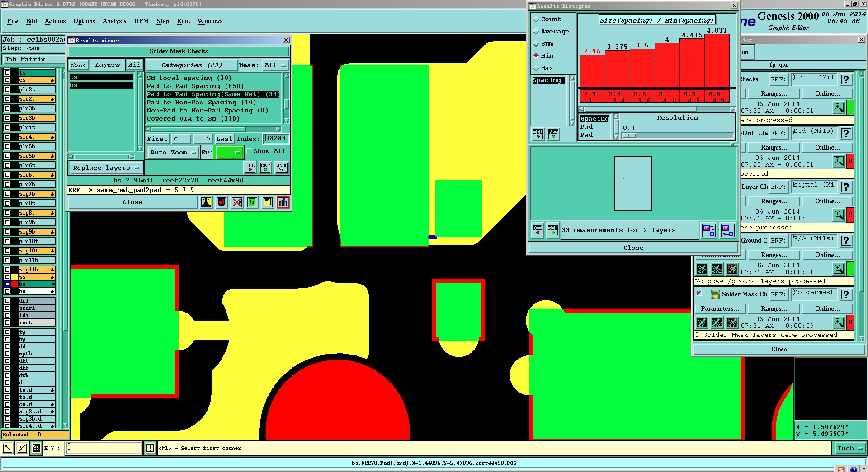
Task: Click Parameters... for Solder Mask Checks
Action: (720, 309)
